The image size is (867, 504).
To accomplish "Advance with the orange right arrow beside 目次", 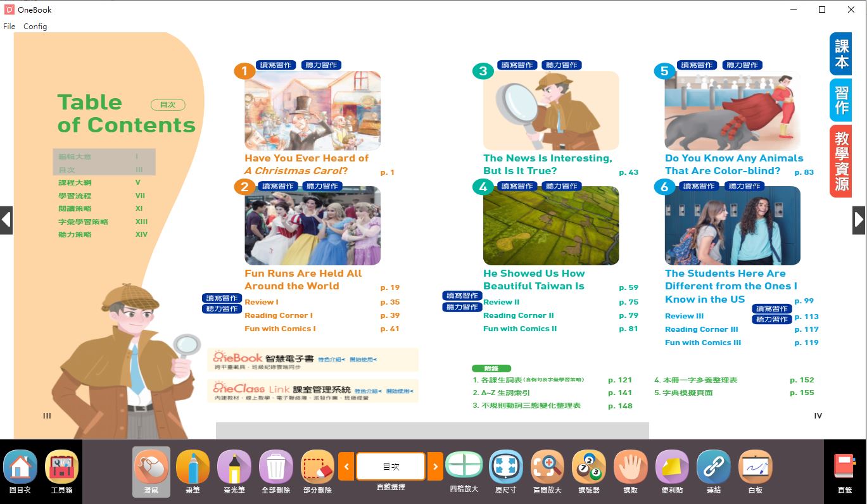I will coord(435,467).
